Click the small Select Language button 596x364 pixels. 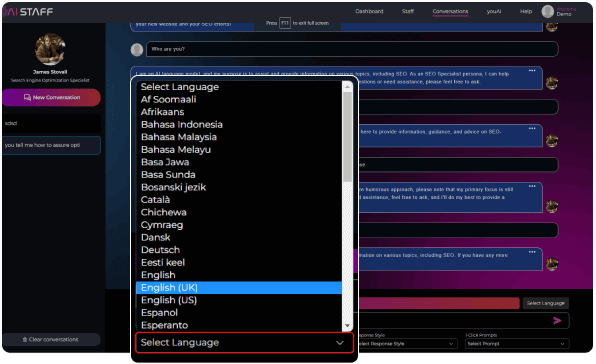(545, 303)
